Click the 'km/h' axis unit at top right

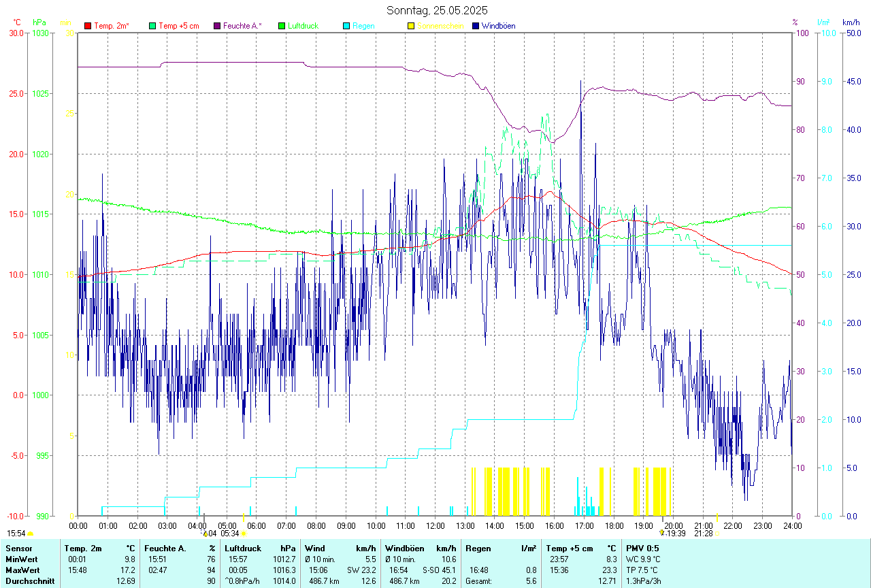(x=851, y=22)
